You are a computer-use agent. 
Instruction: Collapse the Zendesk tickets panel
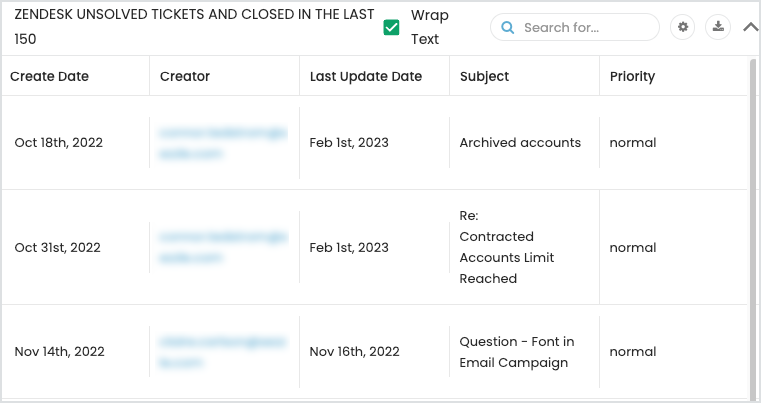point(750,27)
